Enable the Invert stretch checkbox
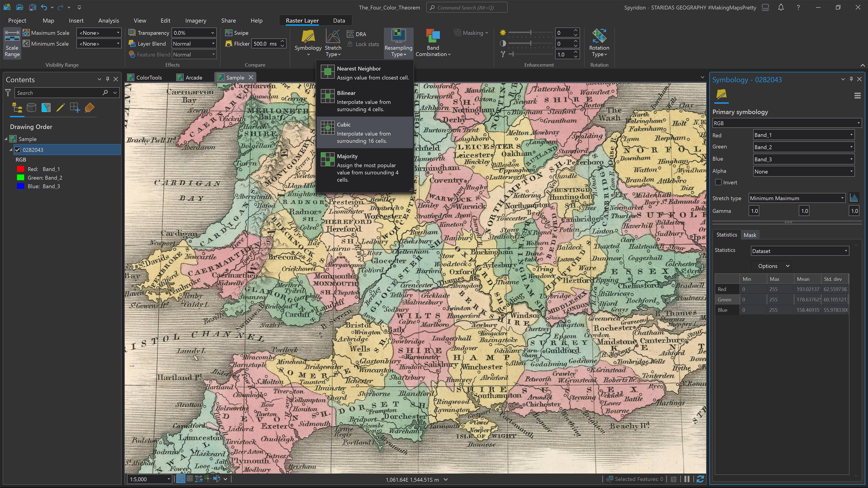The width and height of the screenshot is (868, 488). tap(718, 182)
